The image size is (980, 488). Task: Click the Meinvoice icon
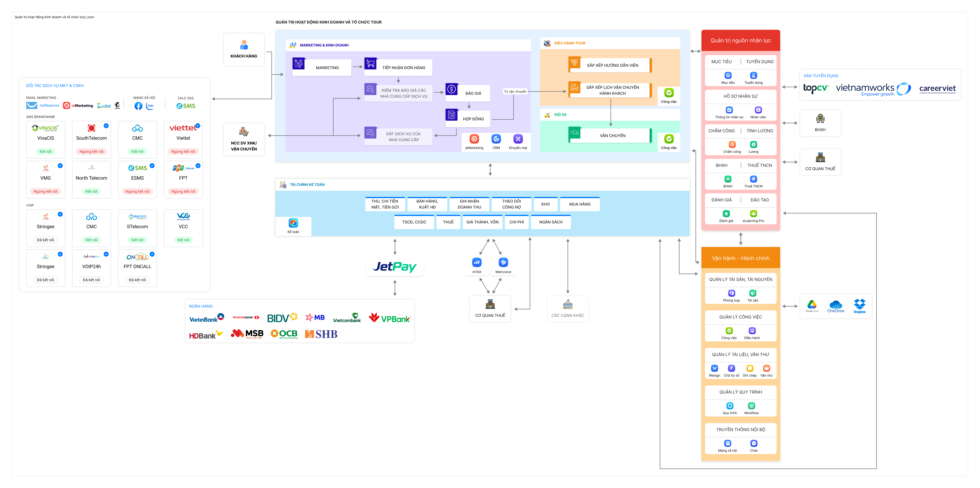pyautogui.click(x=503, y=262)
